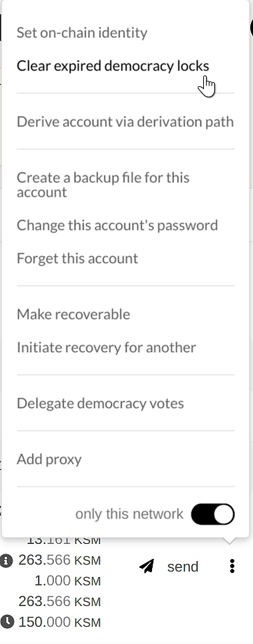Choose Create a backup file for this account
253x644 pixels.
pos(103,185)
